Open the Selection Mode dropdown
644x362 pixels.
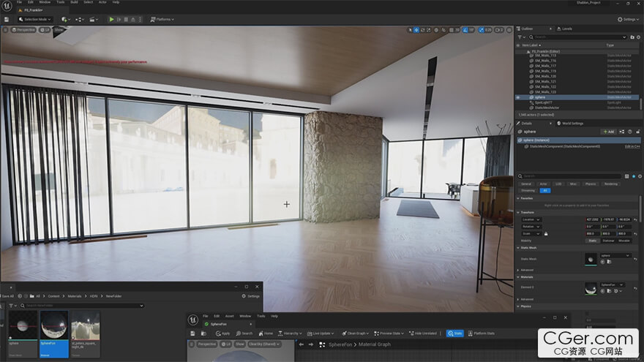[x=35, y=19]
